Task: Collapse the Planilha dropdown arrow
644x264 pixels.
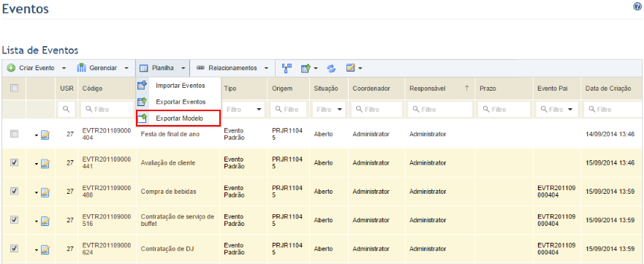Action: click(183, 69)
